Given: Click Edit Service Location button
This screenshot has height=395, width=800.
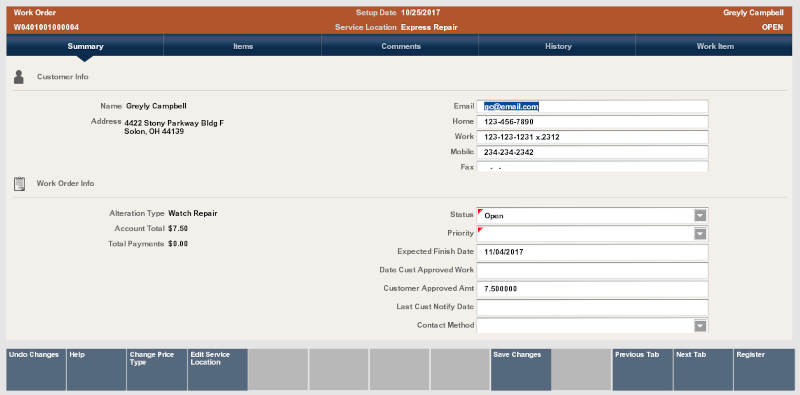Looking at the screenshot, I should click(x=218, y=369).
